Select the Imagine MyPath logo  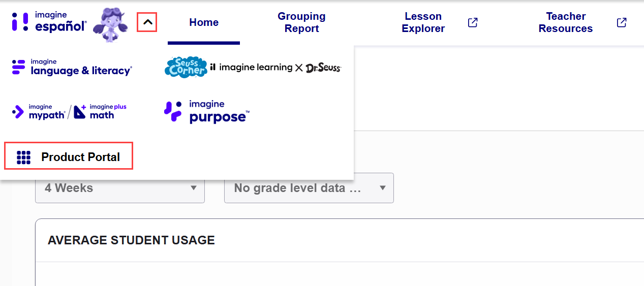point(39,112)
